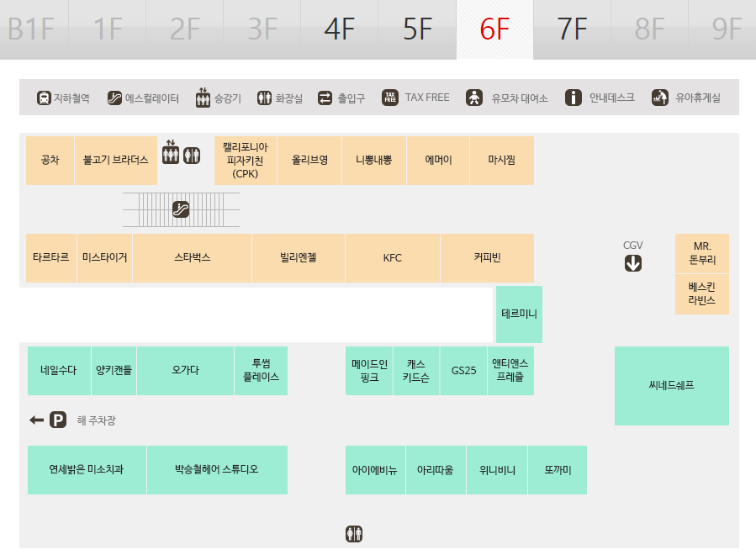This screenshot has width=756, height=555.
Task: Open the 스타벅스 store block
Action: 193,258
